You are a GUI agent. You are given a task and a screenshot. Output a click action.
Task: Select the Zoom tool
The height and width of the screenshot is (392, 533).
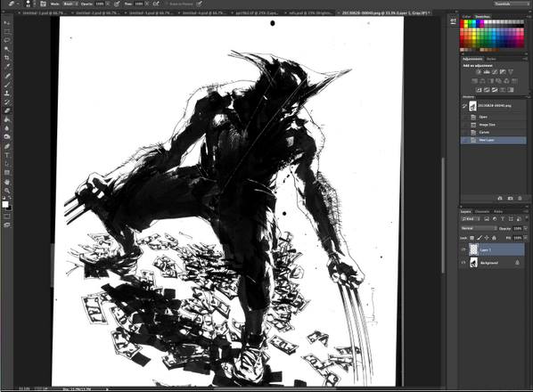(7, 191)
